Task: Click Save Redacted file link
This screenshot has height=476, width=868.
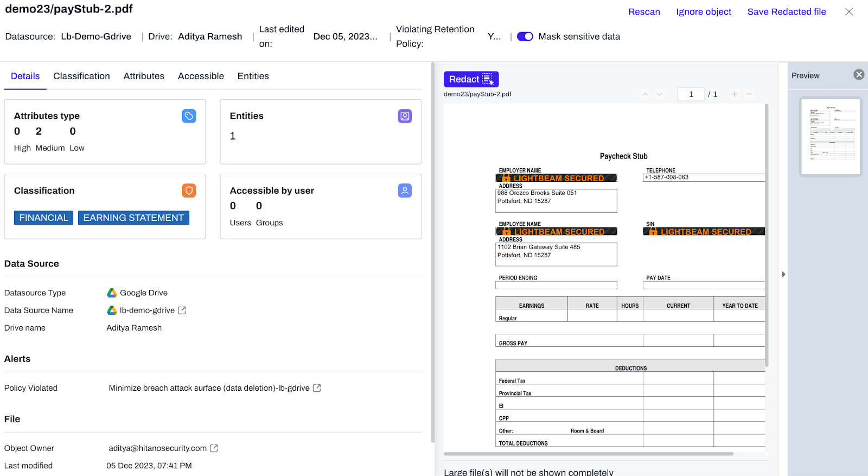Action: (786, 12)
